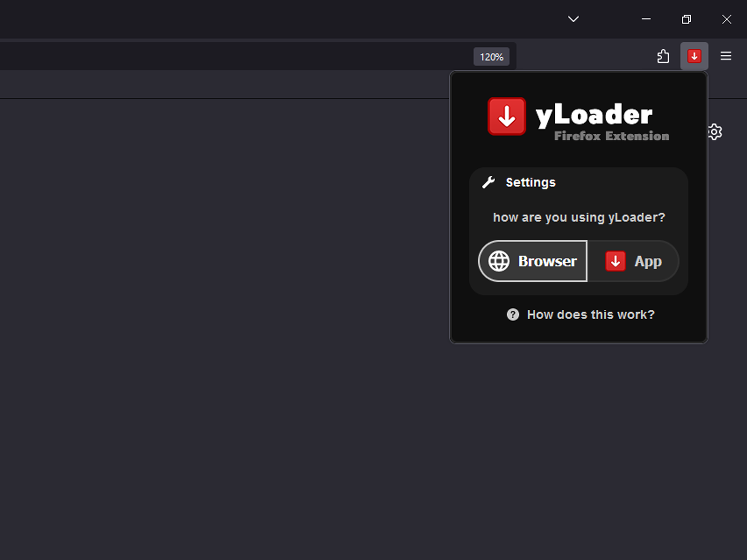Click the yLoader red logo in popup
The image size is (747, 560).
pyautogui.click(x=506, y=116)
